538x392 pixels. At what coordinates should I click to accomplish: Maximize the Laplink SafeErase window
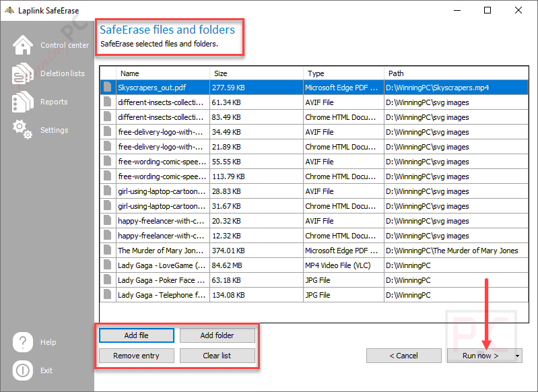(x=487, y=10)
